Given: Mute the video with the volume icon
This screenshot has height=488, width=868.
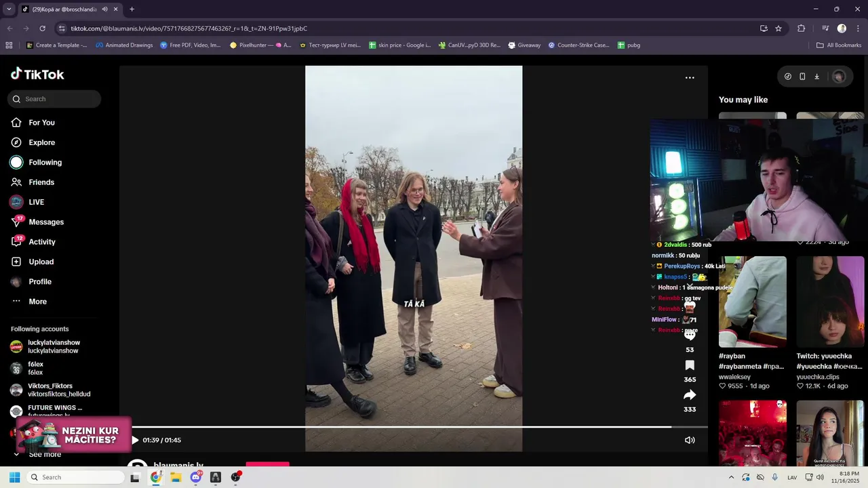Looking at the screenshot, I should click(690, 441).
